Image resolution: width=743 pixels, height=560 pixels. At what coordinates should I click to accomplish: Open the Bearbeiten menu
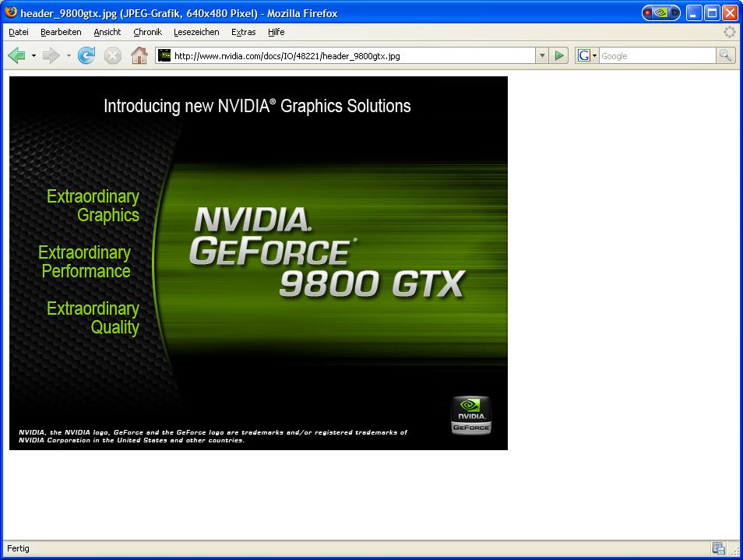pos(61,32)
